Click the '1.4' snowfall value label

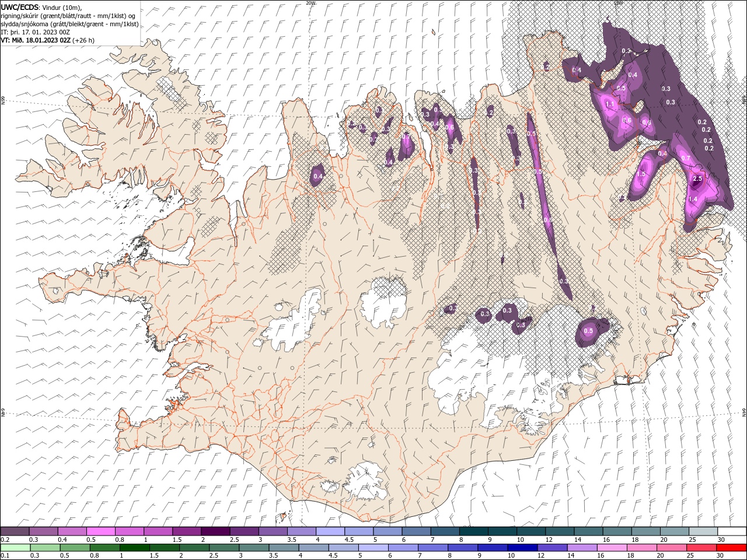[693, 199]
